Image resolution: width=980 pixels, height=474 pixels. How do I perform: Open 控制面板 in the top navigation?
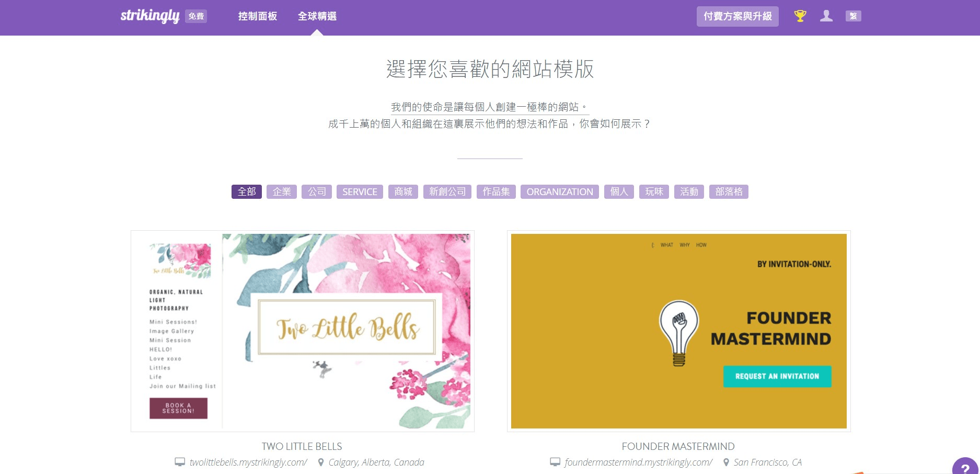[258, 16]
